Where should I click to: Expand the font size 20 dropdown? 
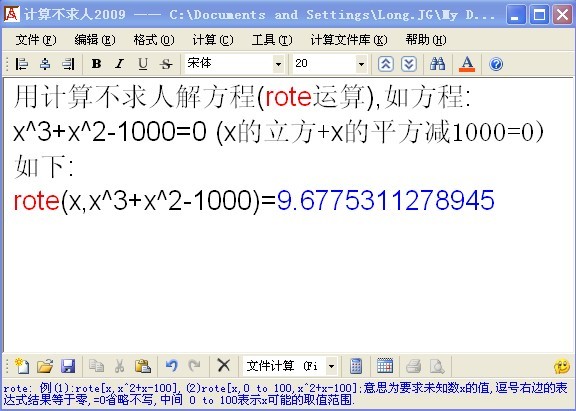click(361, 64)
